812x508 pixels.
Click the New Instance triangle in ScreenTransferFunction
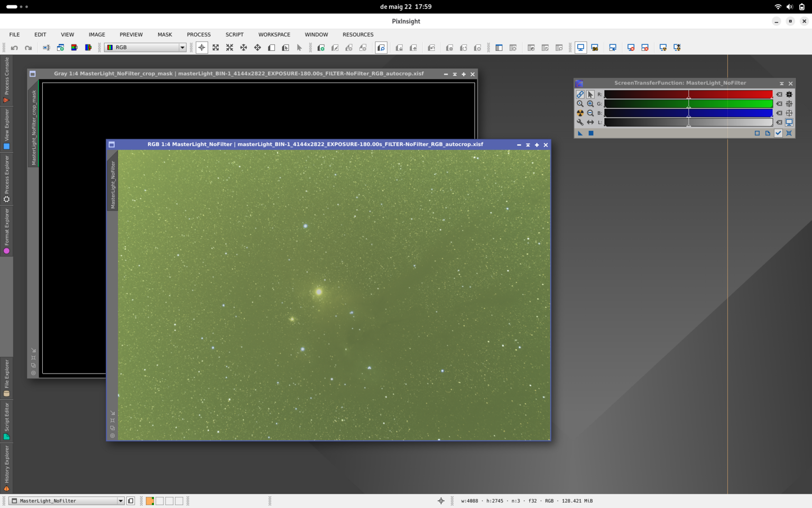[580, 133]
